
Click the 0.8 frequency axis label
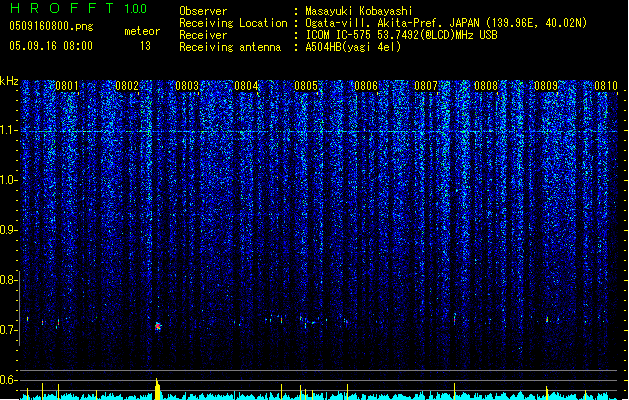(9, 280)
